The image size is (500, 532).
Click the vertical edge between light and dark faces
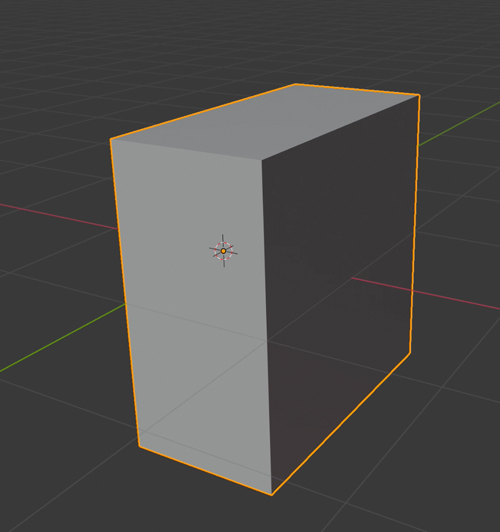pos(267,327)
